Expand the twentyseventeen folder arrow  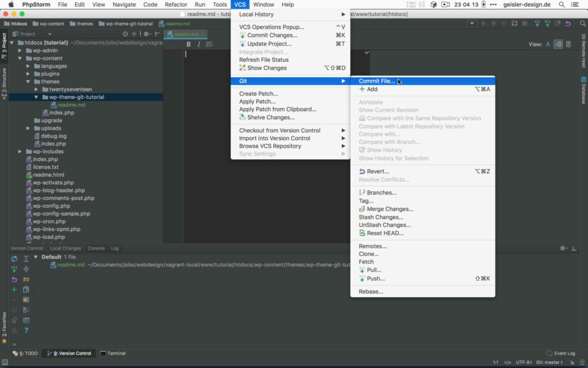(36, 89)
